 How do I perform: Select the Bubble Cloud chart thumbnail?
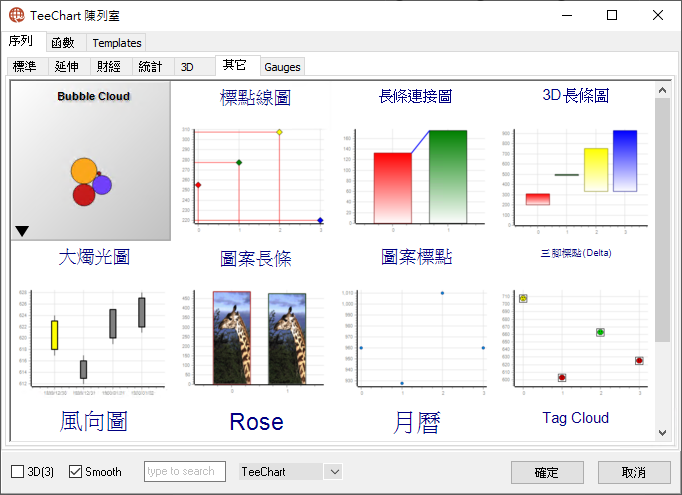point(91,161)
